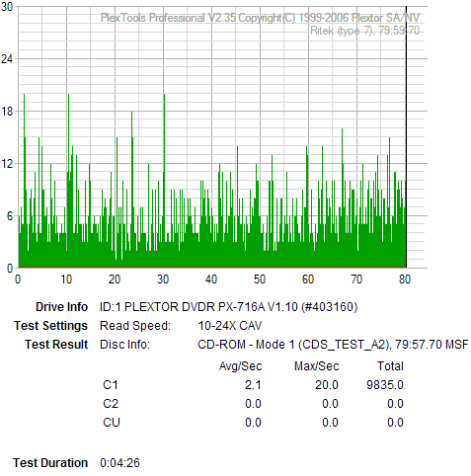Click the Drive Info label
The image size is (471, 476).
[61, 307]
